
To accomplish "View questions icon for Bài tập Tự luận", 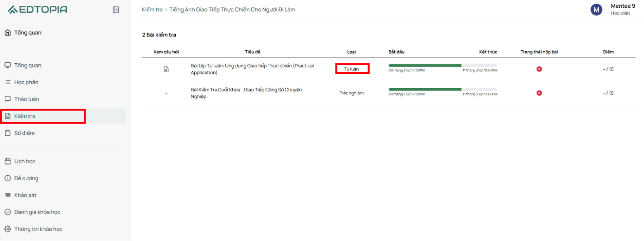I will coord(166,69).
